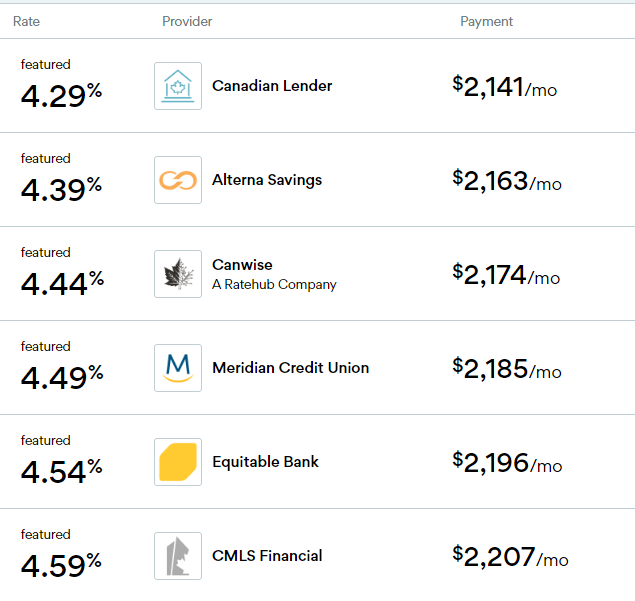Click the Equitable Bank yellow logo
The height and width of the screenshot is (601, 635).
pyautogui.click(x=178, y=462)
